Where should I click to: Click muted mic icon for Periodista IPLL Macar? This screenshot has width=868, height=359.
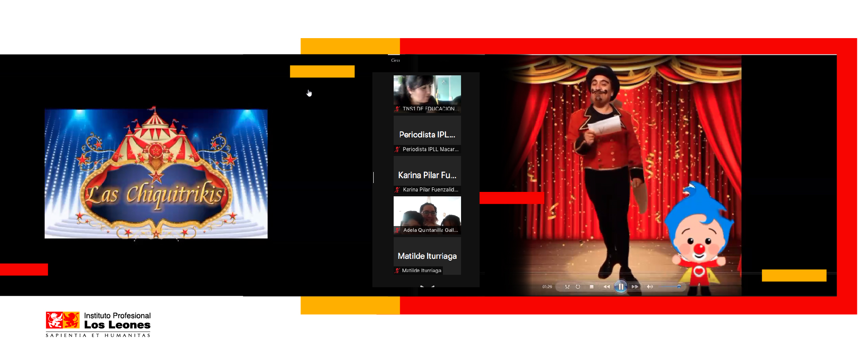(x=398, y=149)
